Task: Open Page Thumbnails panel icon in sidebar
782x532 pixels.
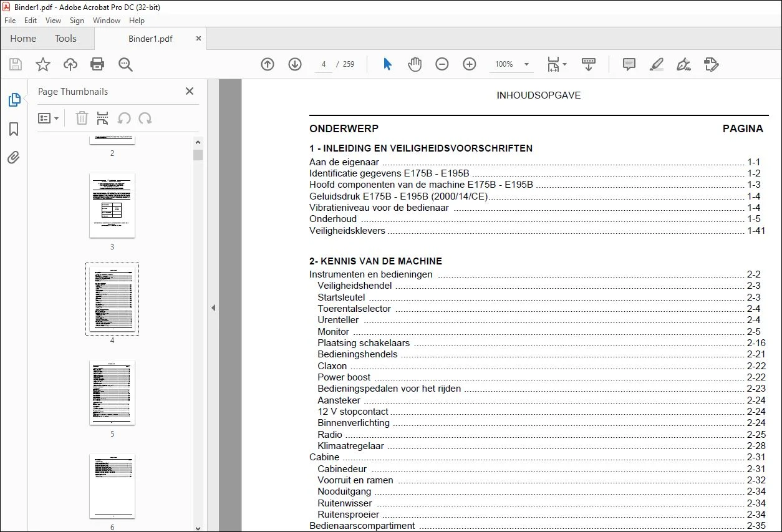Action: 14,100
